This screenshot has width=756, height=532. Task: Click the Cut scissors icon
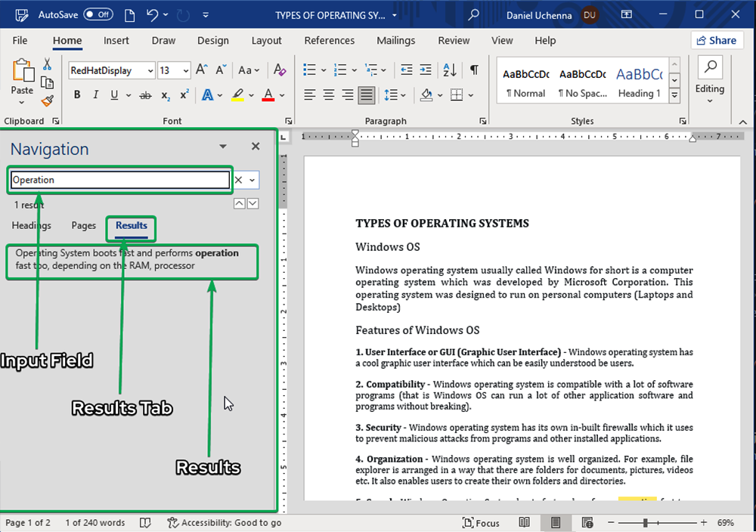(x=47, y=65)
